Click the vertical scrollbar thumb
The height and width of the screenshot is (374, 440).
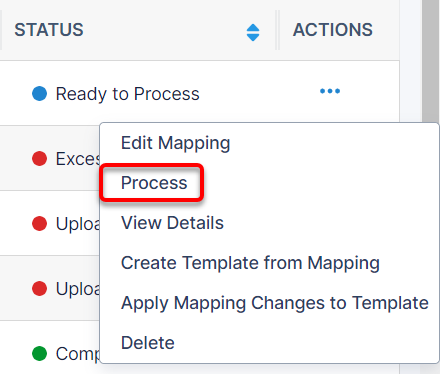431,62
